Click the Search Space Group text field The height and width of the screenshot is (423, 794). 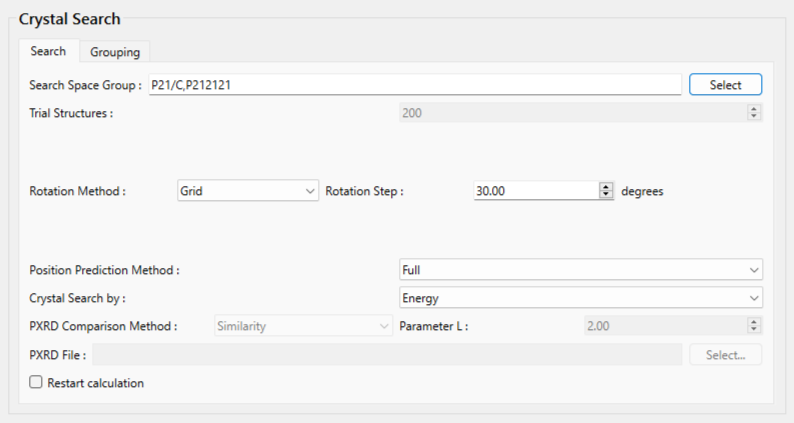point(413,85)
